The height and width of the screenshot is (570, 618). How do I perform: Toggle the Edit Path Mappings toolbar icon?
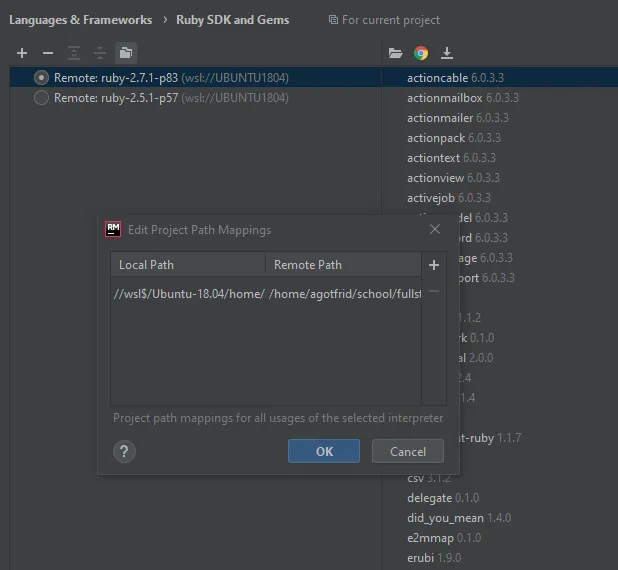point(126,53)
